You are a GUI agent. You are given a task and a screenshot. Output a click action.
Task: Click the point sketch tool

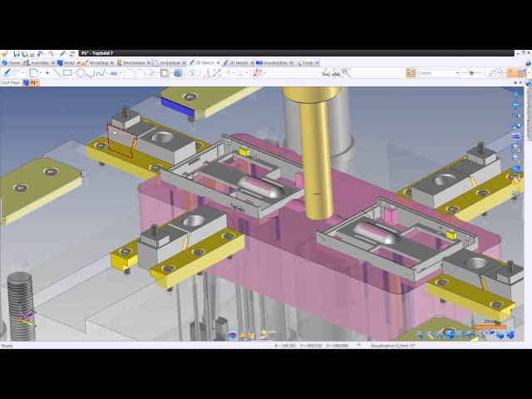[47, 73]
